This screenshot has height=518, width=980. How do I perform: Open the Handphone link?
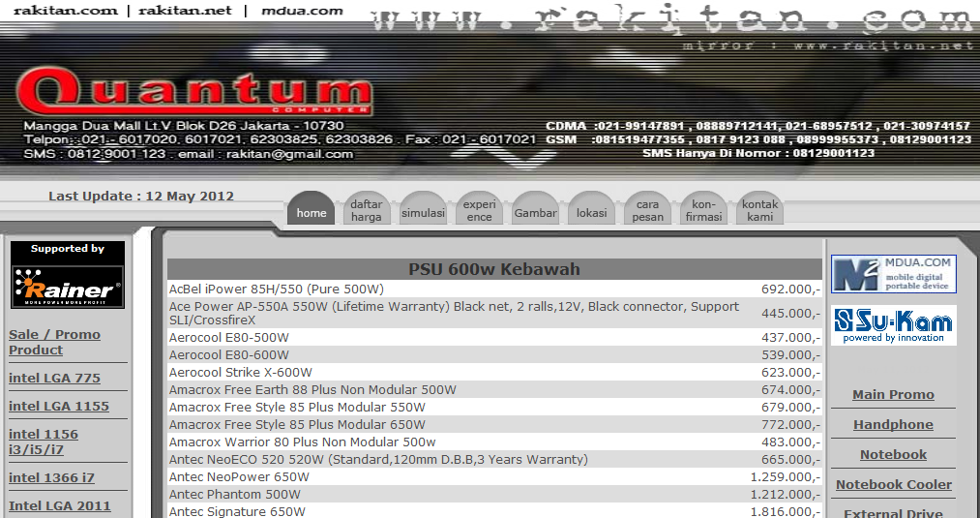point(893,424)
